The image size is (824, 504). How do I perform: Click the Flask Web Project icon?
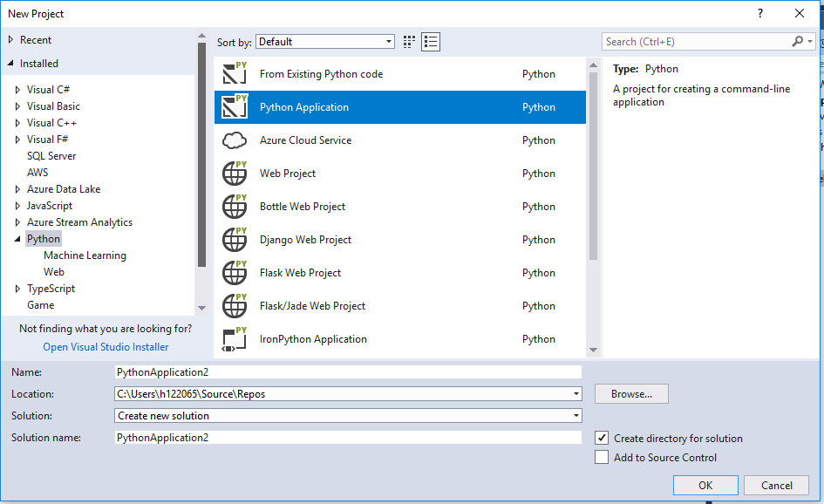[x=234, y=272]
